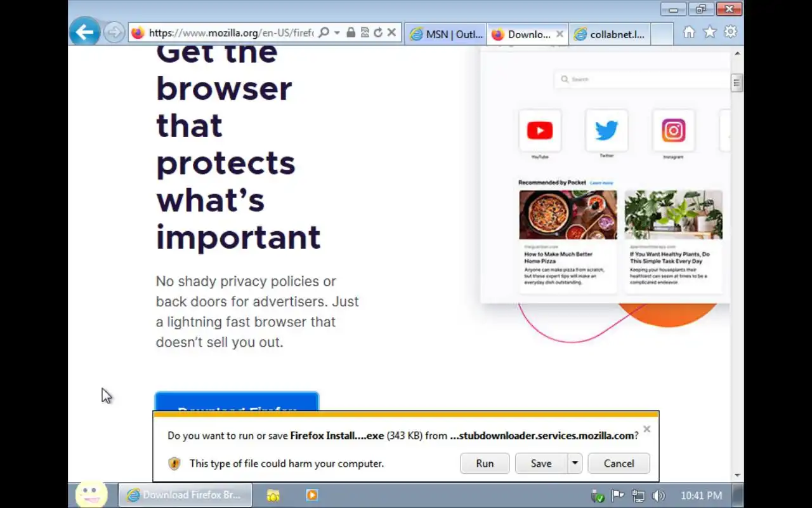This screenshot has width=812, height=508.
Task: Click the Download Firefox taskbar button
Action: [x=185, y=495]
